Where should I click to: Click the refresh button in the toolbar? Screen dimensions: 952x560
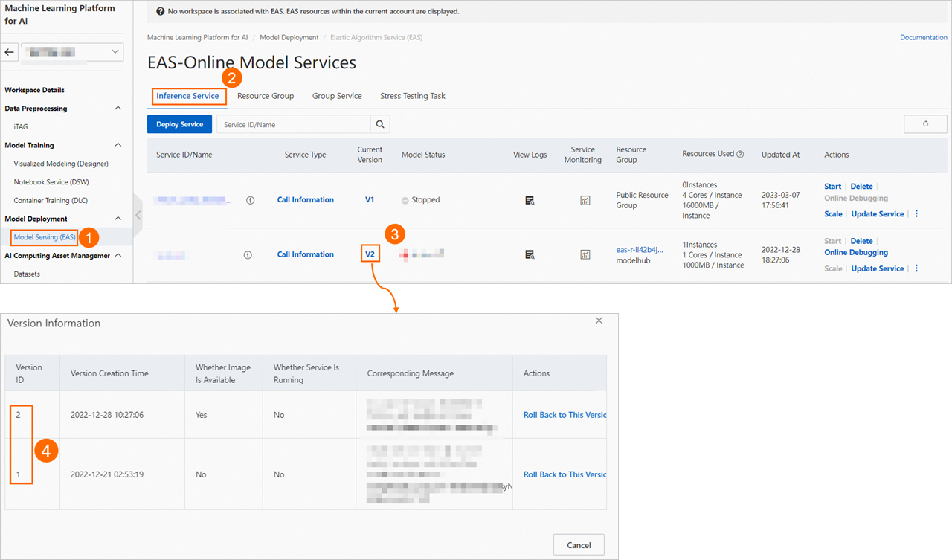tap(925, 124)
